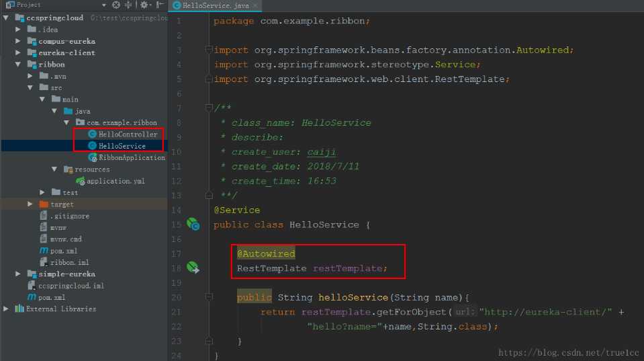Select HelloService class in tree
This screenshot has width=644, height=361.
pos(122,146)
